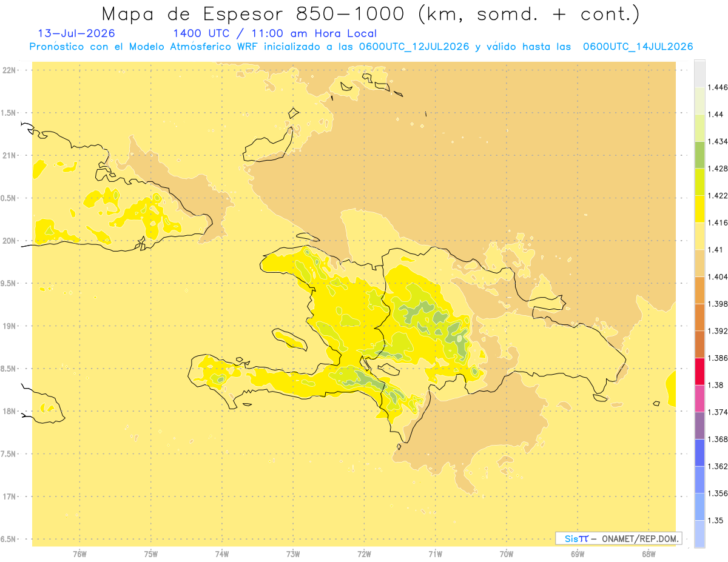Click the legend value 1.428
Image resolution: width=728 pixels, height=562 pixels.
pos(718,169)
